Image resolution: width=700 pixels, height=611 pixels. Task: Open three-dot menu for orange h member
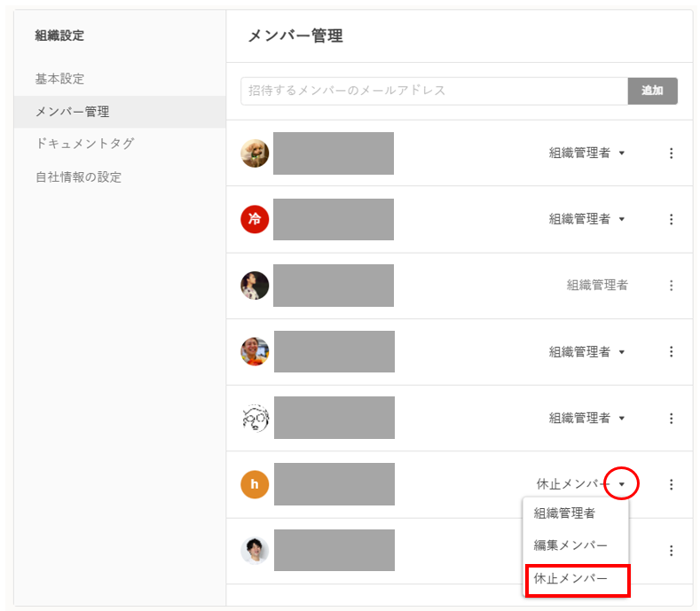[671, 484]
